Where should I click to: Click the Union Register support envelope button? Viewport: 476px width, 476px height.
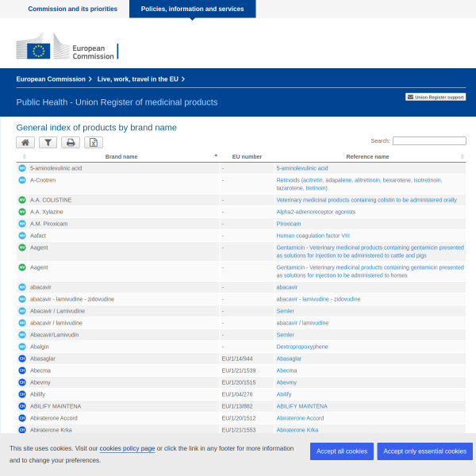436,97
